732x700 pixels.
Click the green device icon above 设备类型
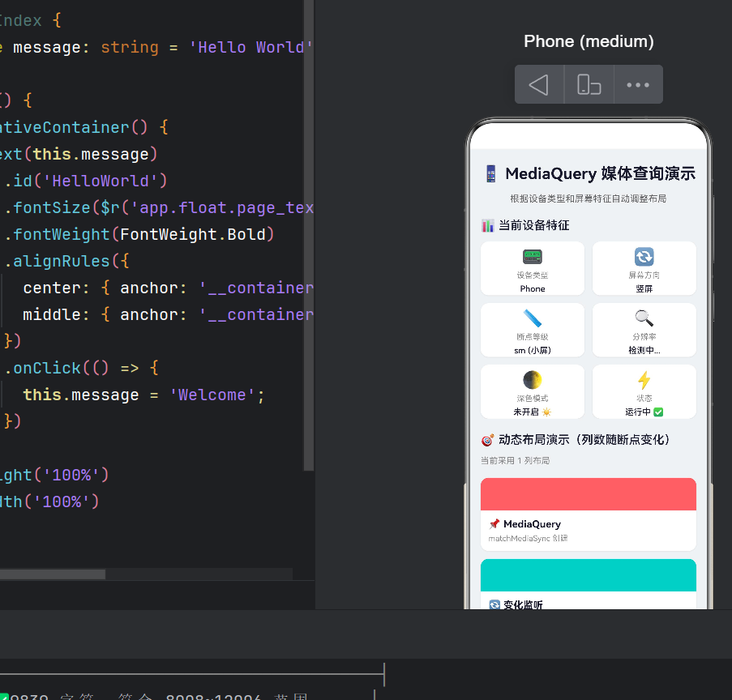(533, 257)
